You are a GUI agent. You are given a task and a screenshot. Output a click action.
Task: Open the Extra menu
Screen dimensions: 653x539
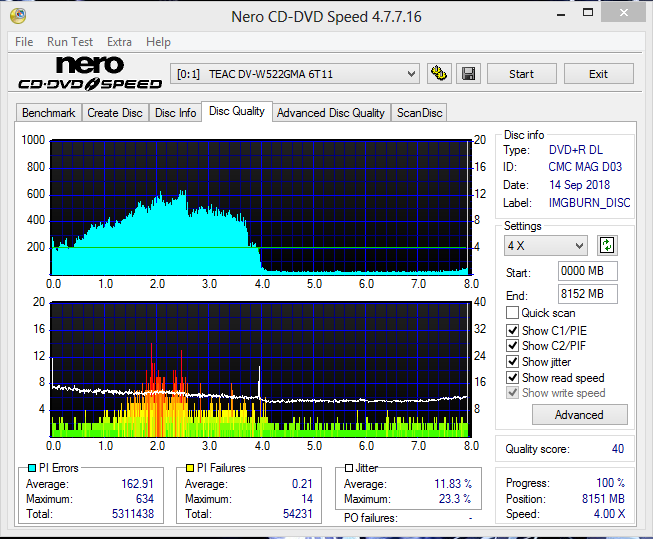pyautogui.click(x=119, y=42)
